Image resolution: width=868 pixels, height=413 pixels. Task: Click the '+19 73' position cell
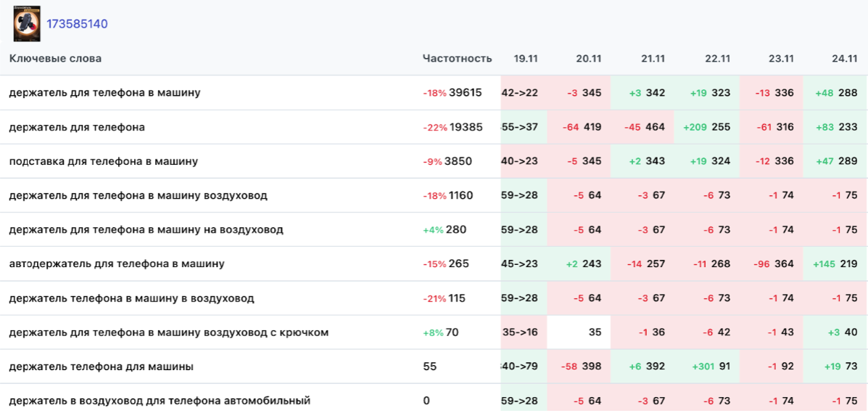tap(835, 367)
